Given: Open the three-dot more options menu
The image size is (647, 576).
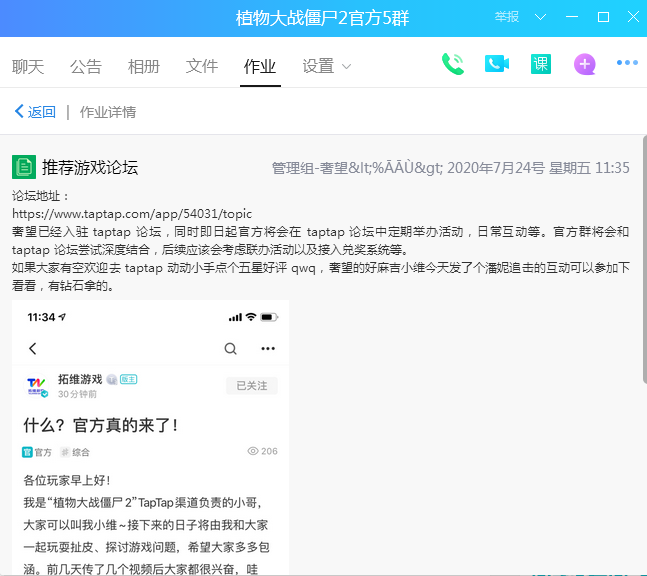Looking at the screenshot, I should click(627, 64).
